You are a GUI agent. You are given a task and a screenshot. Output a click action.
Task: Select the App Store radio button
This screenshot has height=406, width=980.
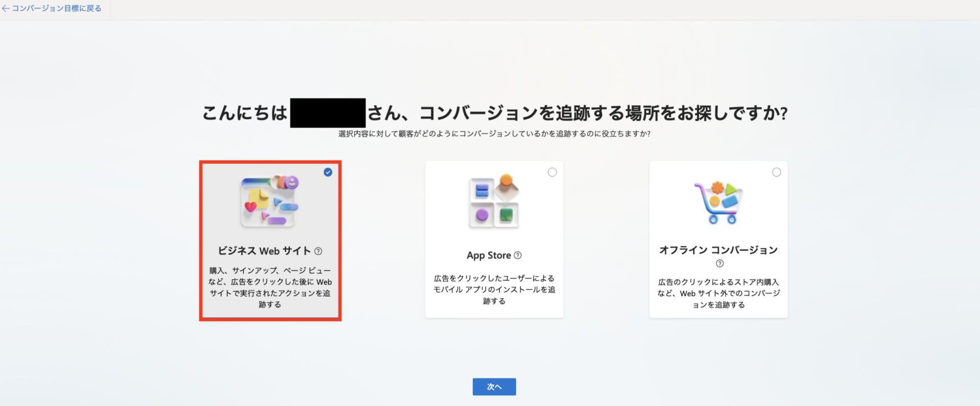(x=552, y=172)
